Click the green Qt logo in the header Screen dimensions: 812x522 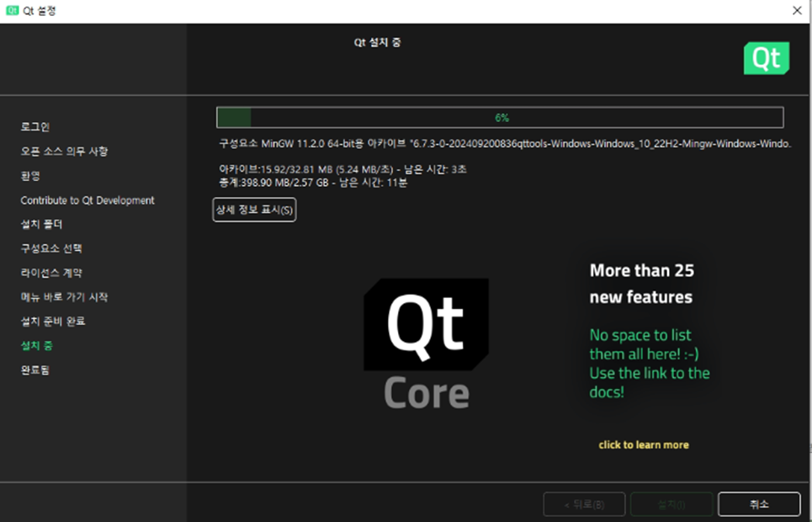point(767,58)
